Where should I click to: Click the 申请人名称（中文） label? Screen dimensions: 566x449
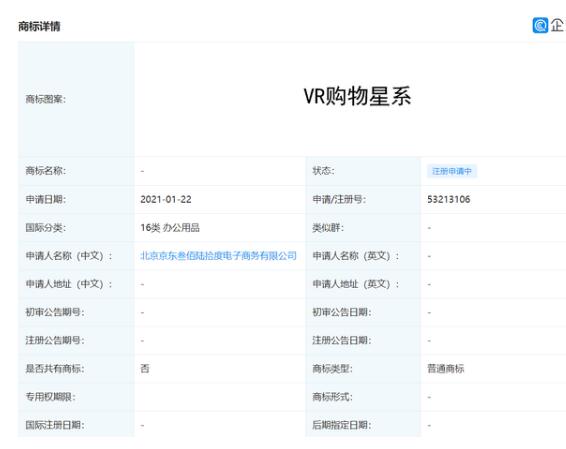tap(69, 256)
